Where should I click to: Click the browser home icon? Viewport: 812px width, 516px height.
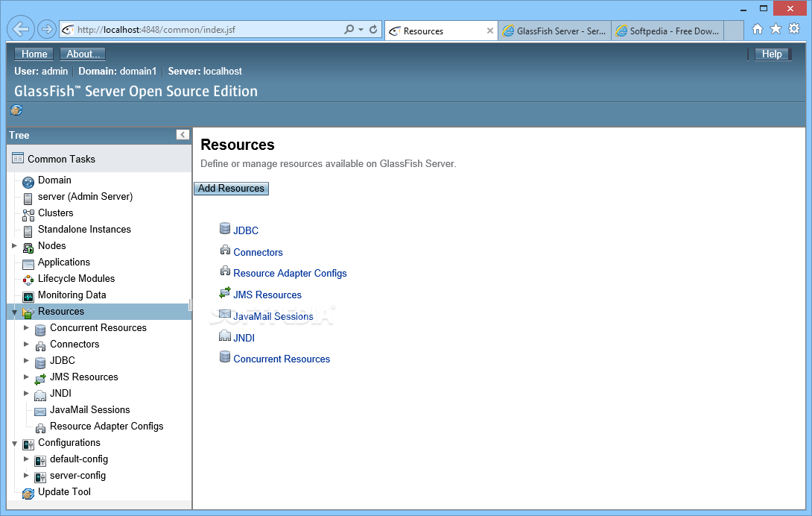(758, 29)
